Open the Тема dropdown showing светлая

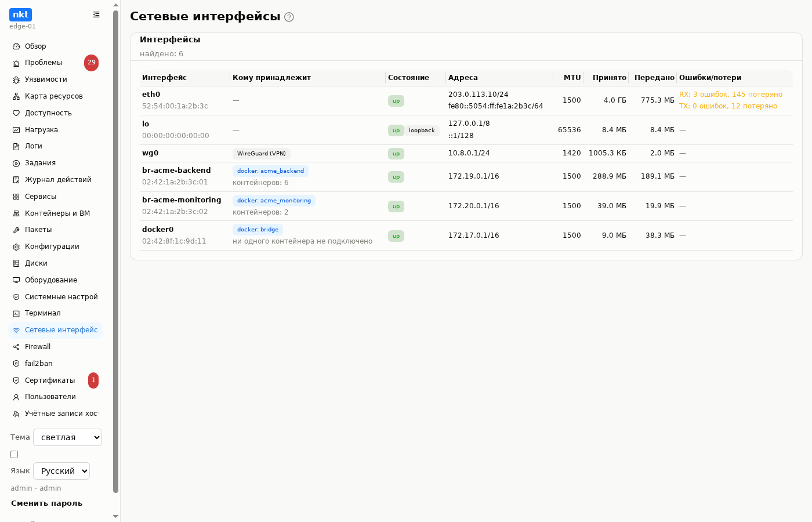click(x=67, y=437)
